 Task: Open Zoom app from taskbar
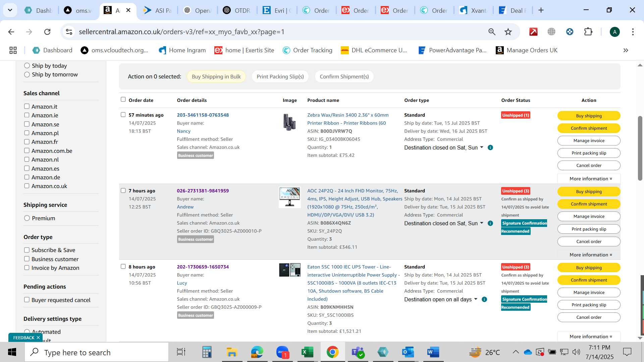pyautogui.click(x=282, y=352)
